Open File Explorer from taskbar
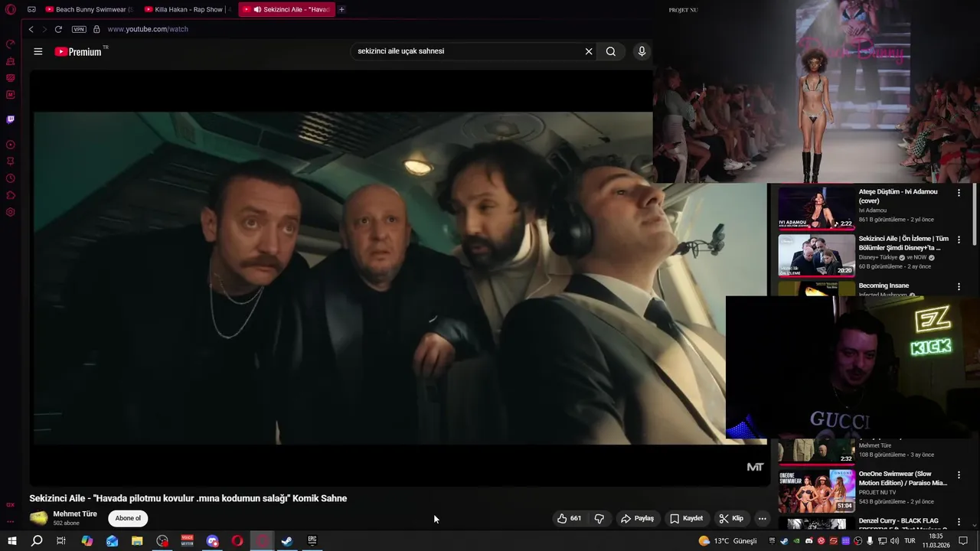The width and height of the screenshot is (980, 551). click(137, 541)
